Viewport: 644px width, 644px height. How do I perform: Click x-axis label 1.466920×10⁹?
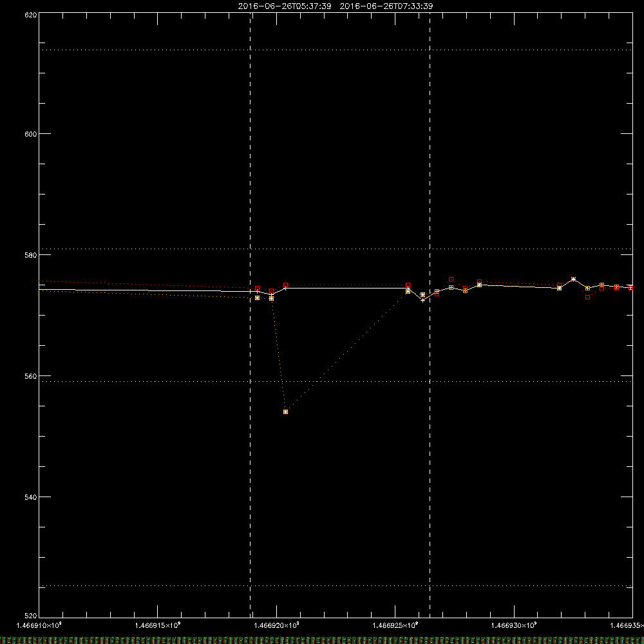click(276, 625)
